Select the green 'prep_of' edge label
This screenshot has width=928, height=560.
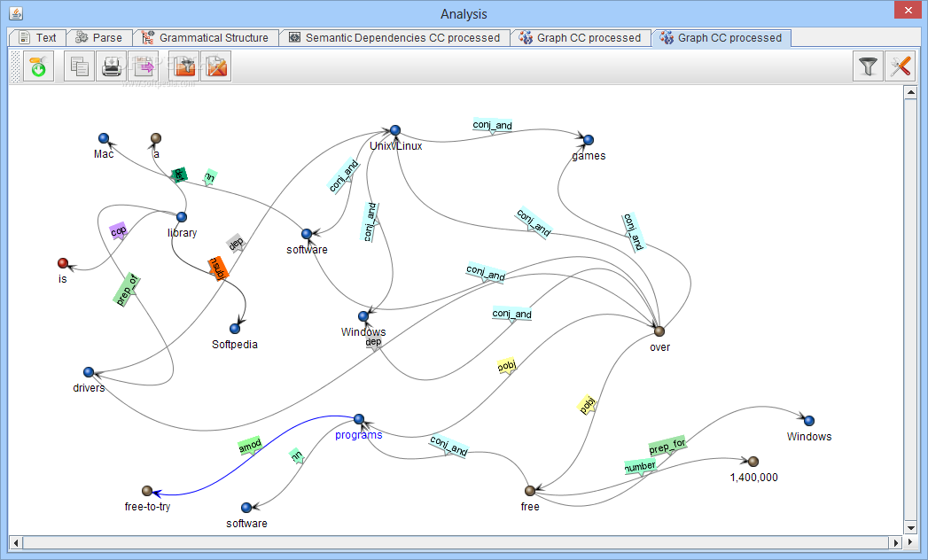[x=127, y=290]
